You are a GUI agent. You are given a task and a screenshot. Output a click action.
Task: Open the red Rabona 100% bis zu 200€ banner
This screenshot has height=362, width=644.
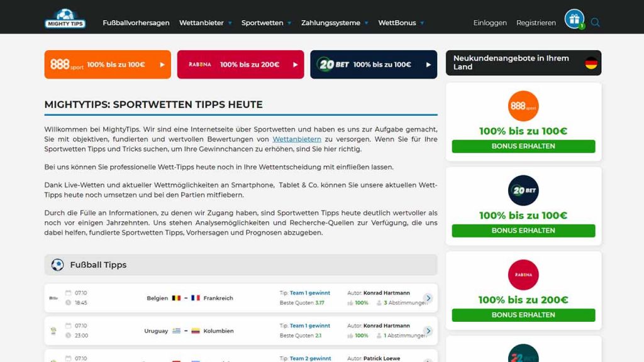click(x=241, y=65)
